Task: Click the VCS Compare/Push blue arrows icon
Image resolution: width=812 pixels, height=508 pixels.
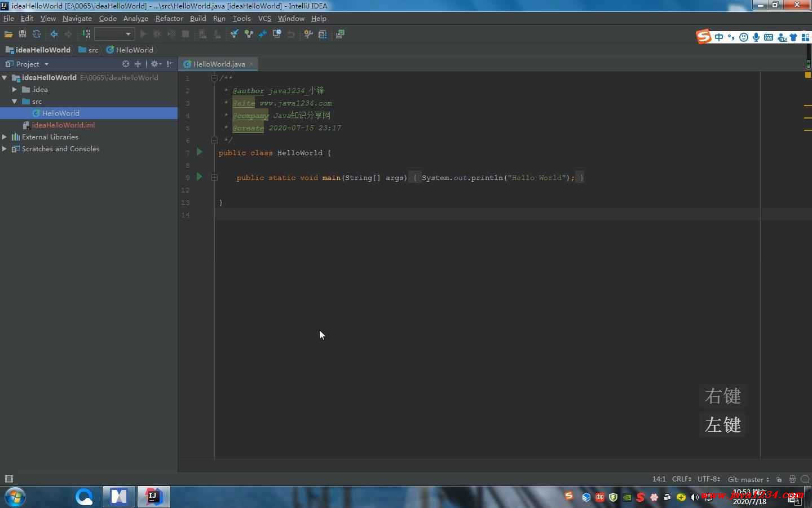Action: point(263,34)
